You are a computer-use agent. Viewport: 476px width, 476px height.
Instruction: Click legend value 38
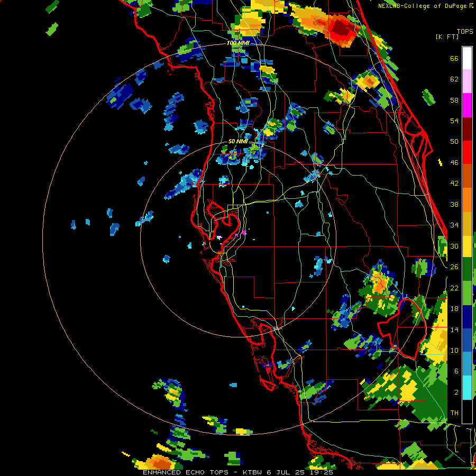454,204
